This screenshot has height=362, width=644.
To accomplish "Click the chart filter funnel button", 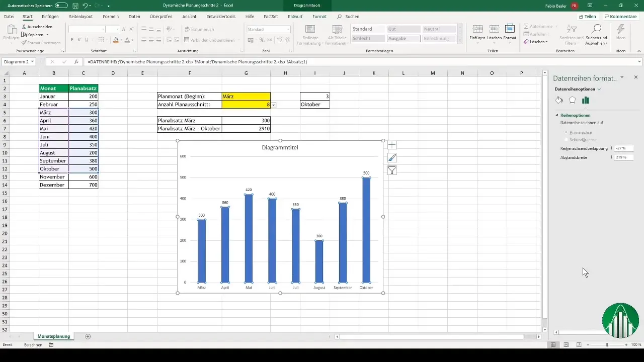I will (x=392, y=170).
